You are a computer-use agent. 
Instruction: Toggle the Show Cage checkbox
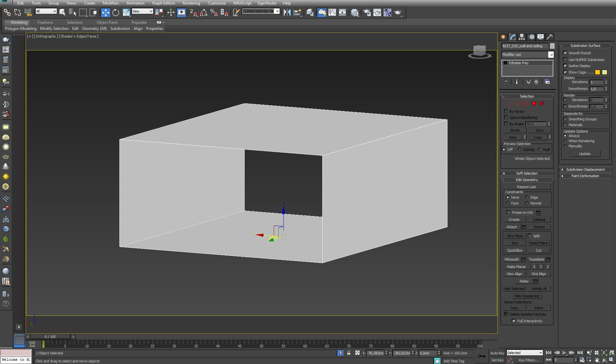(565, 72)
